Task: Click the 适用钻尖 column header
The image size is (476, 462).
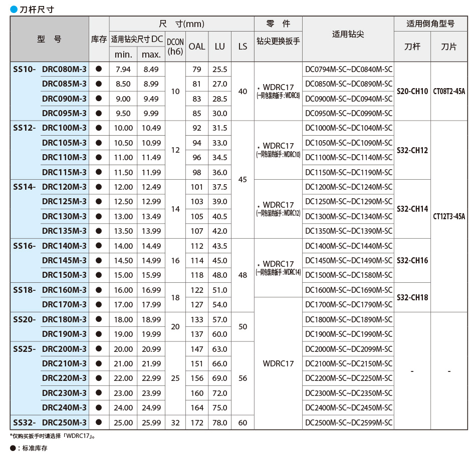Action: (348, 34)
